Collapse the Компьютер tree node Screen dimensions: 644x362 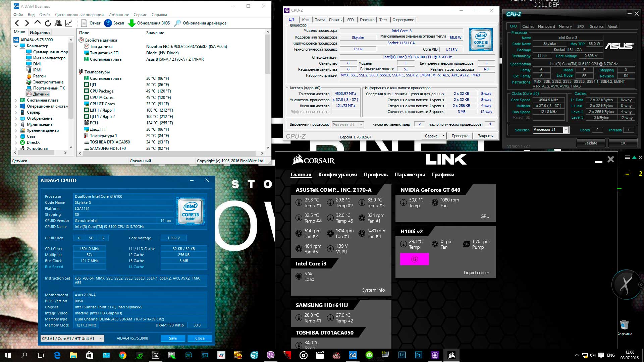click(x=16, y=46)
